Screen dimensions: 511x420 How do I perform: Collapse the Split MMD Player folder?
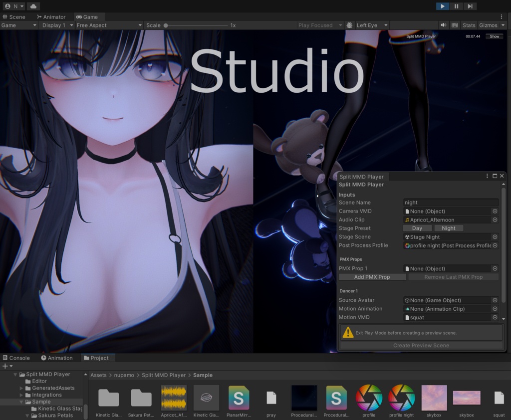(15, 375)
